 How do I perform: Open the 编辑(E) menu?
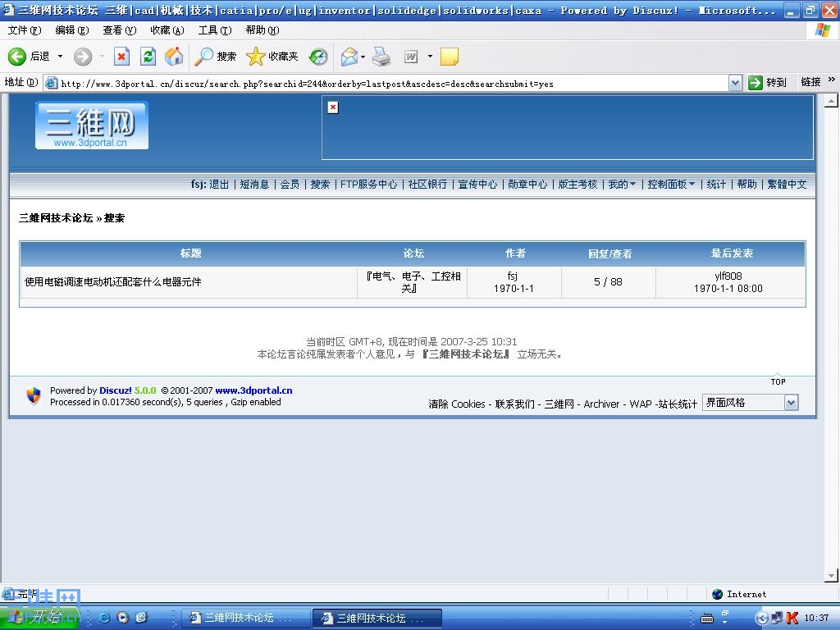coord(72,30)
